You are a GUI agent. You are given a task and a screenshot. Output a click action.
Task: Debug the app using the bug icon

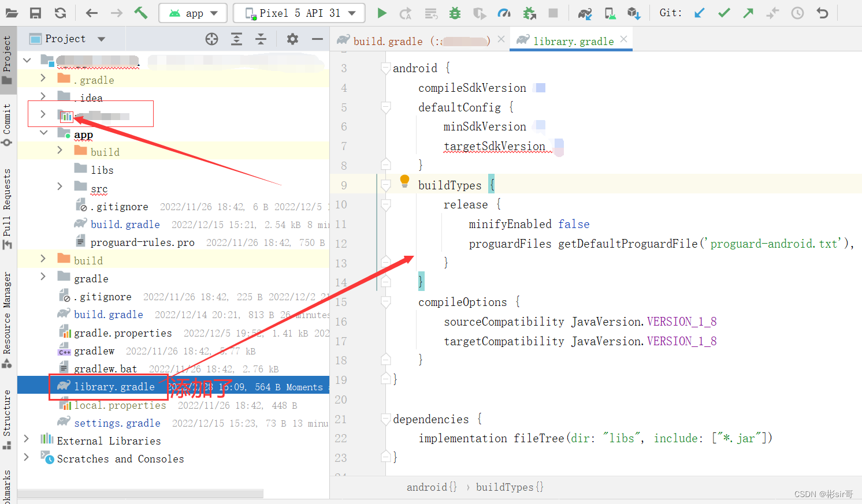455,13
